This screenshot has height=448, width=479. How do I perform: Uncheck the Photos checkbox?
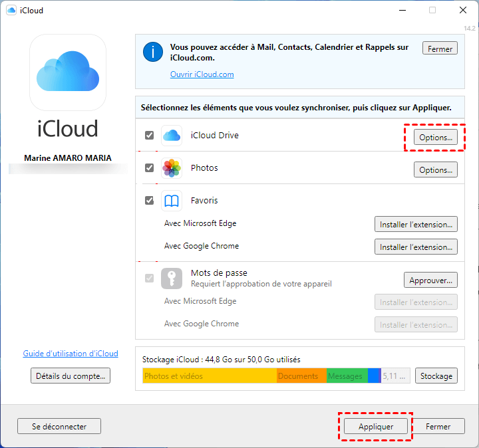point(150,168)
